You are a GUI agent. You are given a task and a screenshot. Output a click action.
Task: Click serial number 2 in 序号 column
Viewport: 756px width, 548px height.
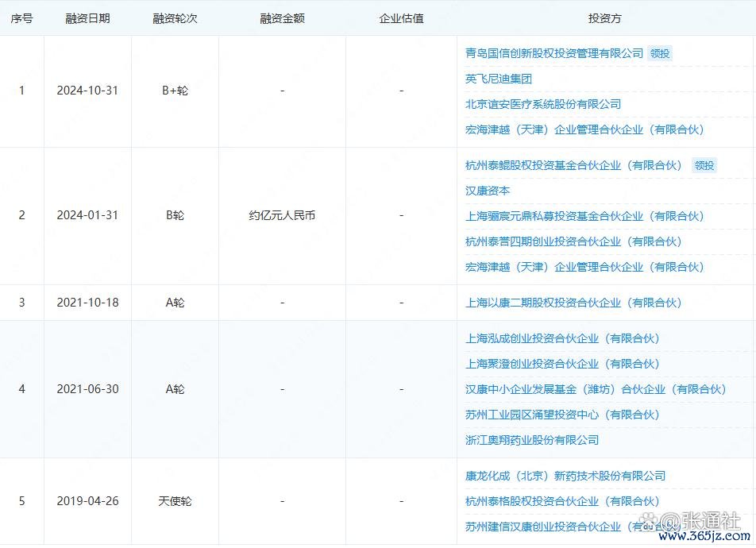pos(21,215)
